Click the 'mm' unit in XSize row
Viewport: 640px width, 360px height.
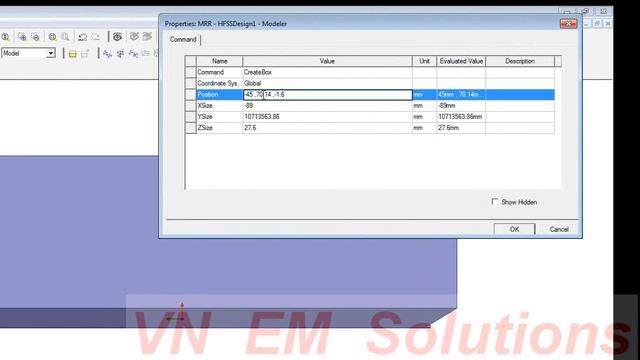[424, 106]
